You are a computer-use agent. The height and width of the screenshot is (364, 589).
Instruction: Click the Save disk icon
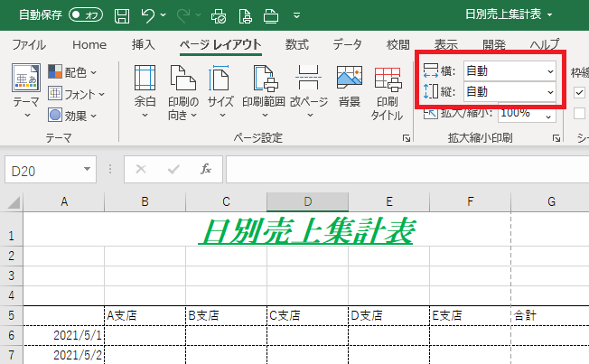tap(122, 15)
